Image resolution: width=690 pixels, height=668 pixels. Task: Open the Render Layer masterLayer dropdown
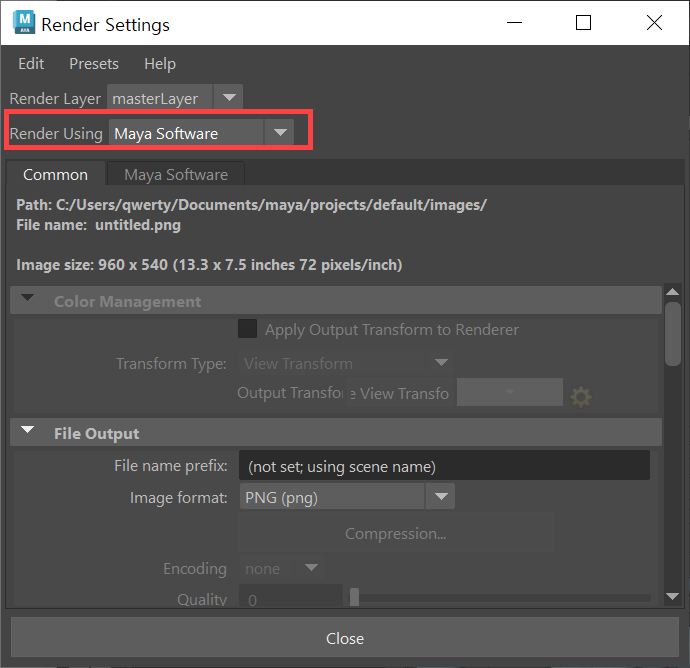pyautogui.click(x=175, y=98)
